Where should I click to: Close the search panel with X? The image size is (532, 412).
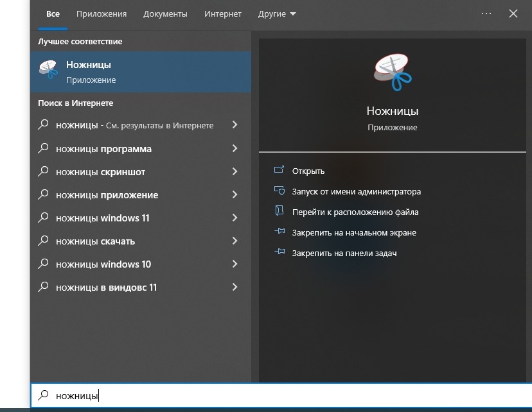513,13
